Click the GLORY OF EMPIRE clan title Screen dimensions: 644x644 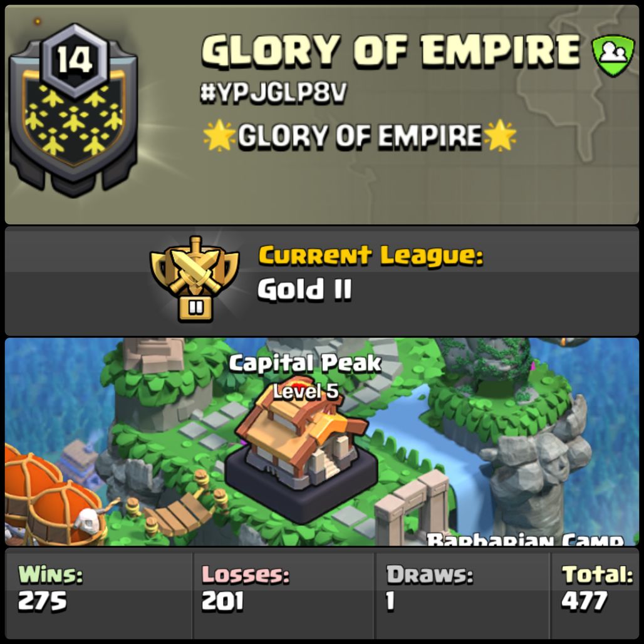coord(390,51)
